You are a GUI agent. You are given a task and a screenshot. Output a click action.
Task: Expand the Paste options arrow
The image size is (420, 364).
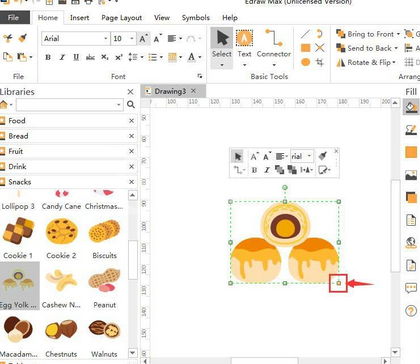[31, 57]
